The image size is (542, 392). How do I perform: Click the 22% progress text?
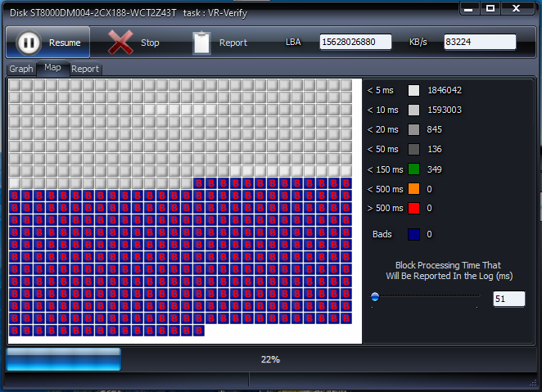[270, 359]
